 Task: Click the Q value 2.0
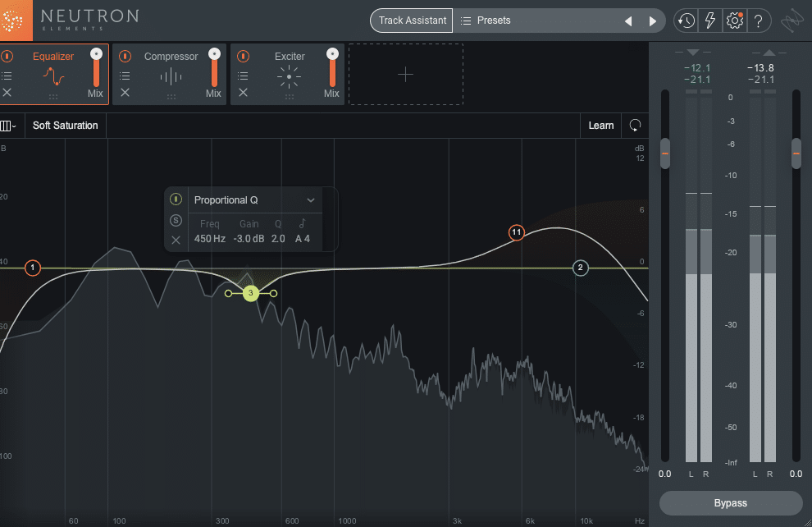(x=278, y=239)
